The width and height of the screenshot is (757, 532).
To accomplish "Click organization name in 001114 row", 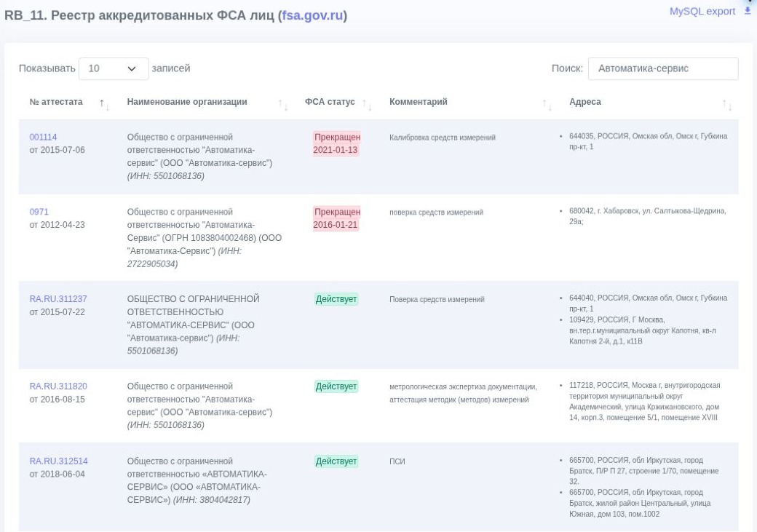I will [x=199, y=156].
